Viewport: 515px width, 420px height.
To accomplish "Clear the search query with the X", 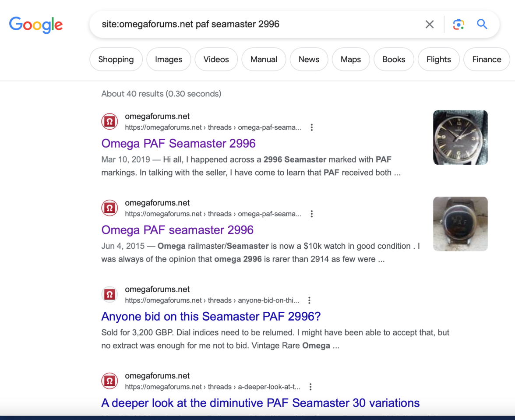I will point(429,24).
